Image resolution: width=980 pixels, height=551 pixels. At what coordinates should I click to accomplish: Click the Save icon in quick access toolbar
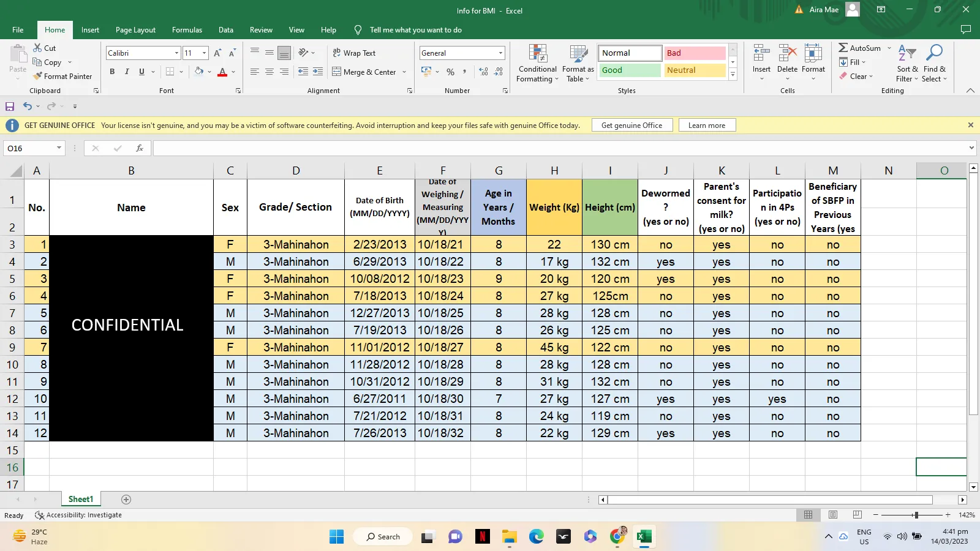pyautogui.click(x=10, y=106)
